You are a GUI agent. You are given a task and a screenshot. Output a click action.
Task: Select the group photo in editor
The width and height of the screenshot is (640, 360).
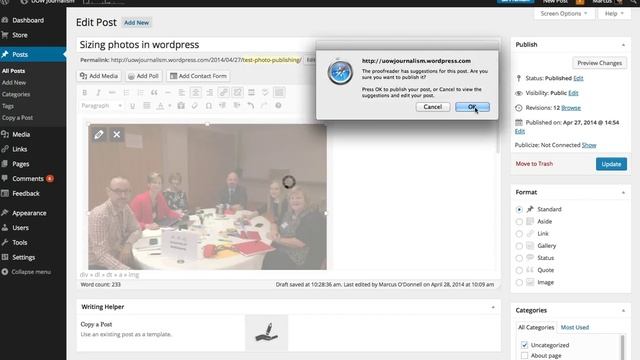[x=207, y=197]
